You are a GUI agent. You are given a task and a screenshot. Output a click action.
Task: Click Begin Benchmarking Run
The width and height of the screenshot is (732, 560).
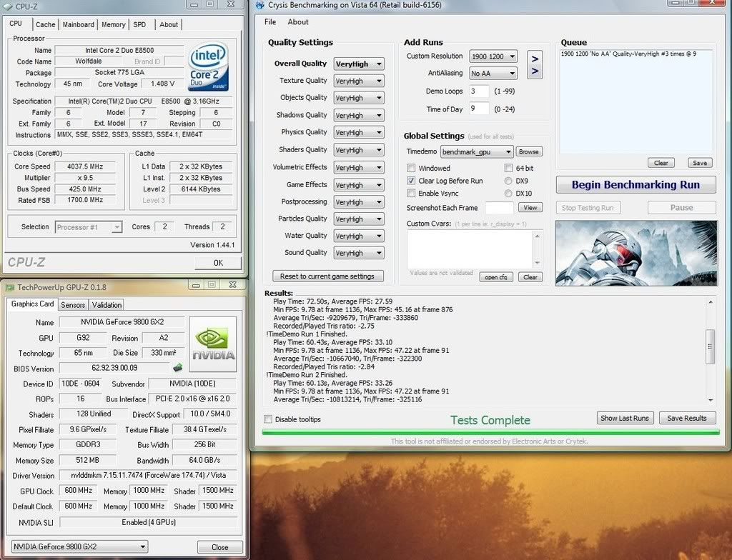coord(635,184)
